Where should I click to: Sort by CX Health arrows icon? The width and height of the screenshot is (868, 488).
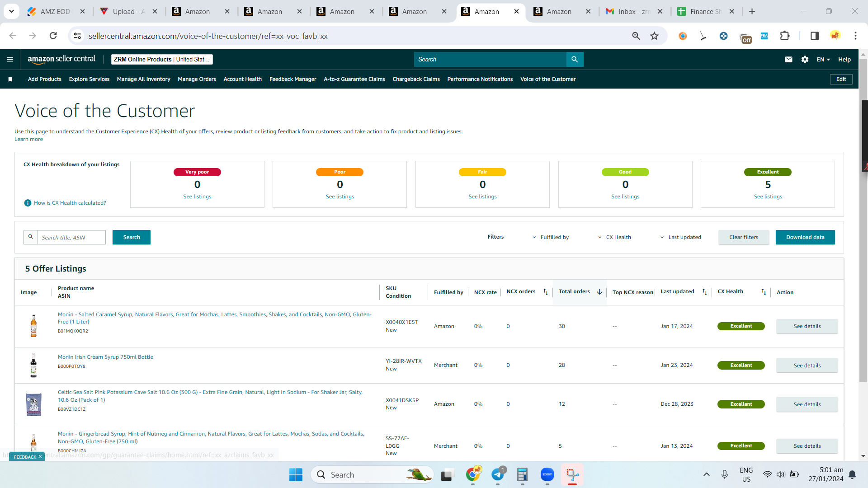click(x=764, y=292)
